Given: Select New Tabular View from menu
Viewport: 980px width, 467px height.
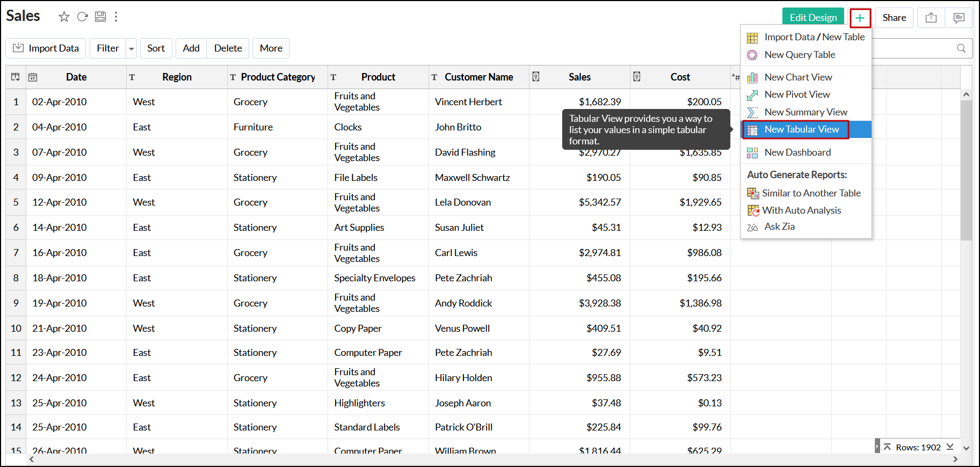Looking at the screenshot, I should (801, 129).
